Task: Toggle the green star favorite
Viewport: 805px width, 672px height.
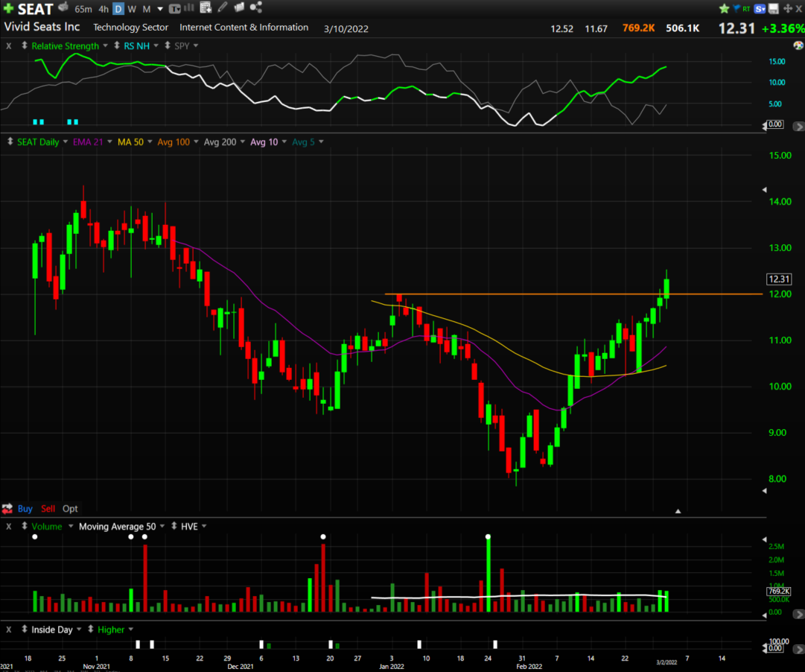Action: [725, 8]
